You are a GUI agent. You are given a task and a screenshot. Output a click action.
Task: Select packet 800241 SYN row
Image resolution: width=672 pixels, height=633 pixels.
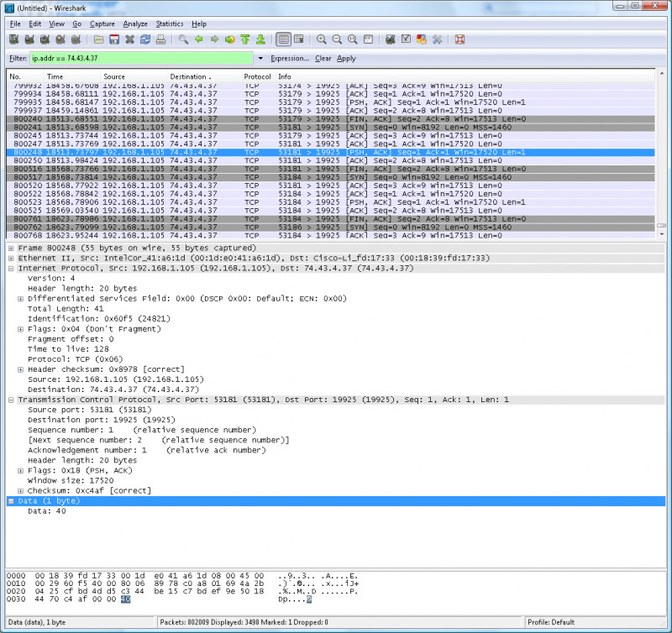pyautogui.click(x=331, y=128)
